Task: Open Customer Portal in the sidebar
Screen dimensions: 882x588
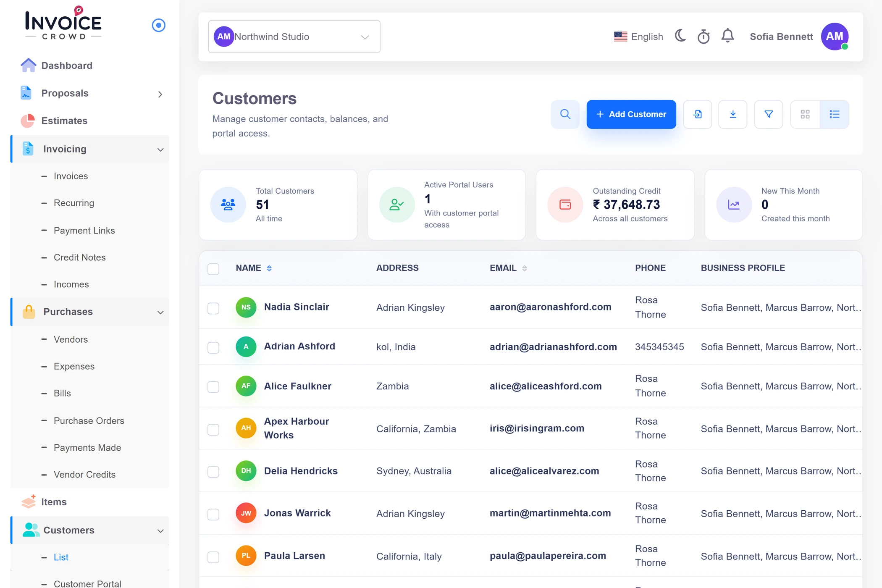Action: click(87, 583)
